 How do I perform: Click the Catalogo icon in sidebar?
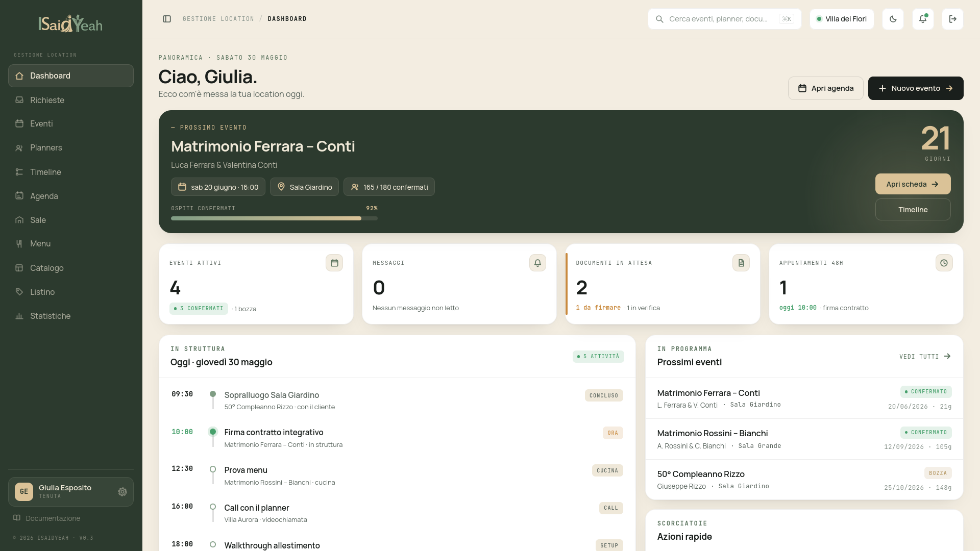pyautogui.click(x=19, y=268)
